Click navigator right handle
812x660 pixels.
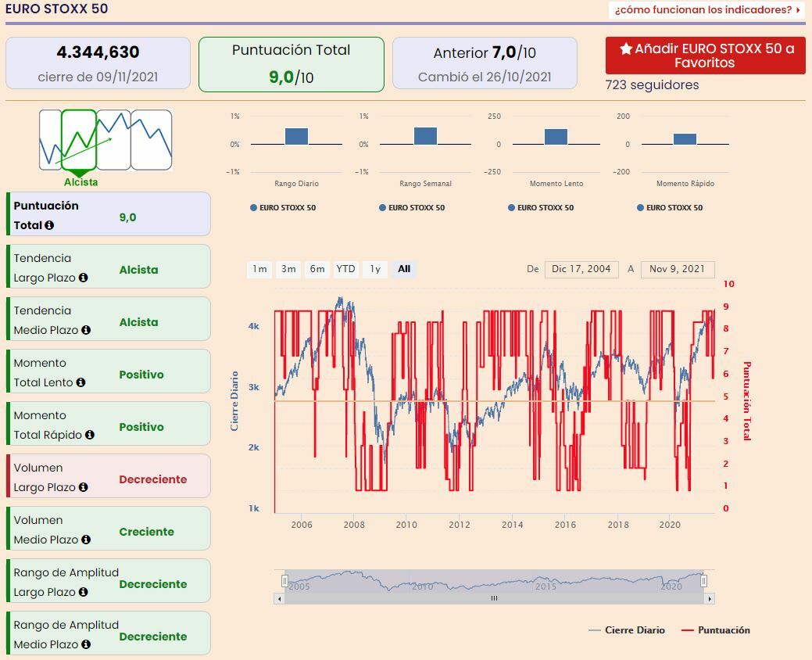(x=704, y=581)
